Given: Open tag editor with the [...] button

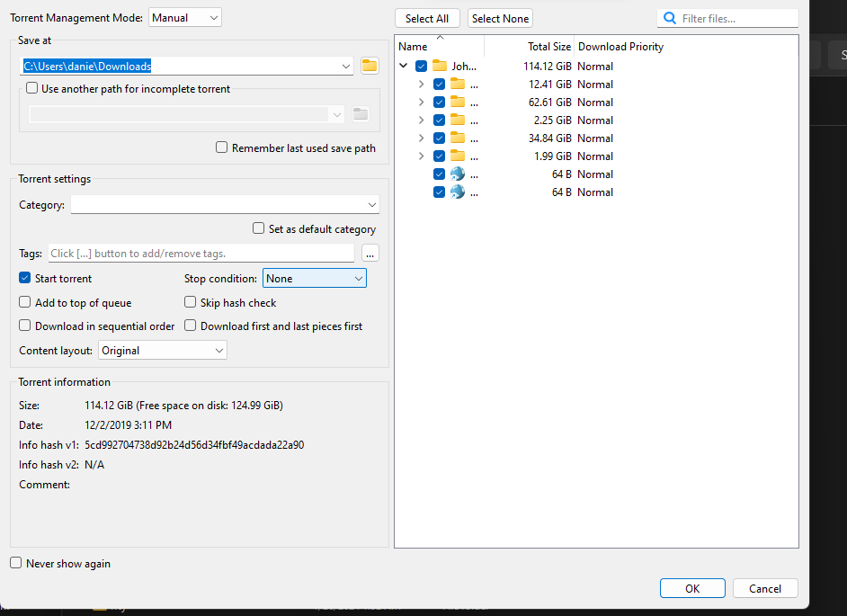Looking at the screenshot, I should point(370,254).
